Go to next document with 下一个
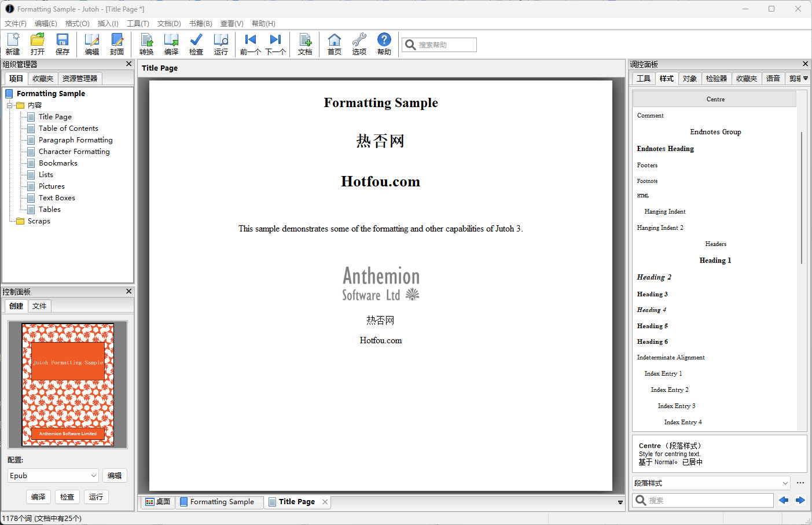The width and height of the screenshot is (812, 525). click(x=275, y=44)
